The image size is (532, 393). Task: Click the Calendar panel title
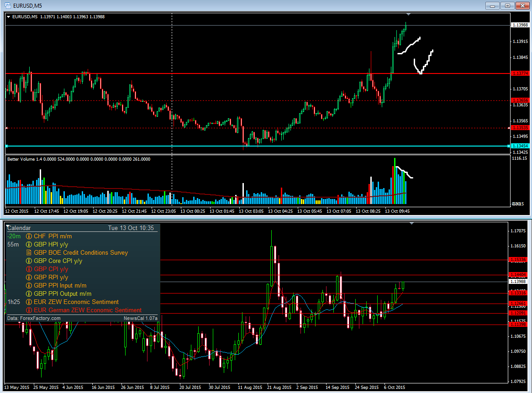19,228
